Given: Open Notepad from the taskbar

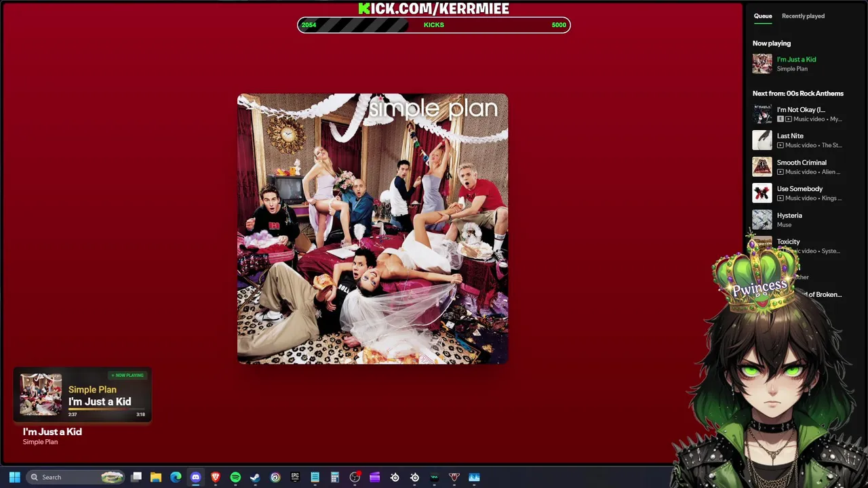Looking at the screenshot, I should (x=315, y=477).
